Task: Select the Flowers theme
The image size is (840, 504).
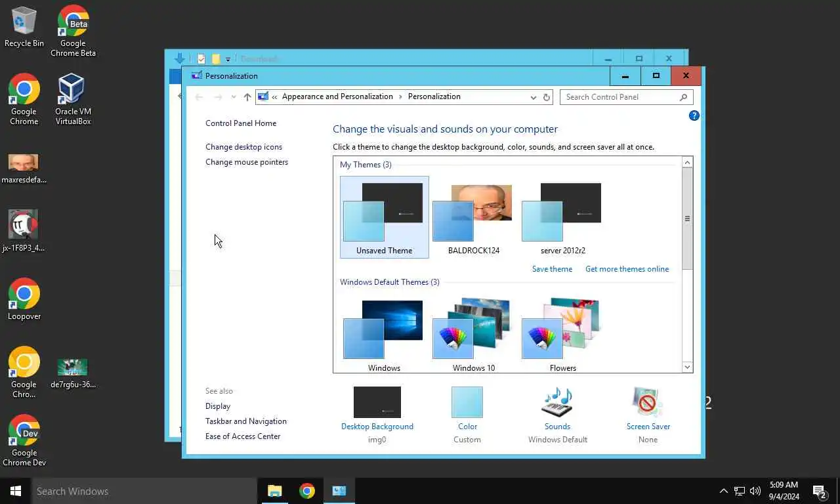Action: point(563,335)
